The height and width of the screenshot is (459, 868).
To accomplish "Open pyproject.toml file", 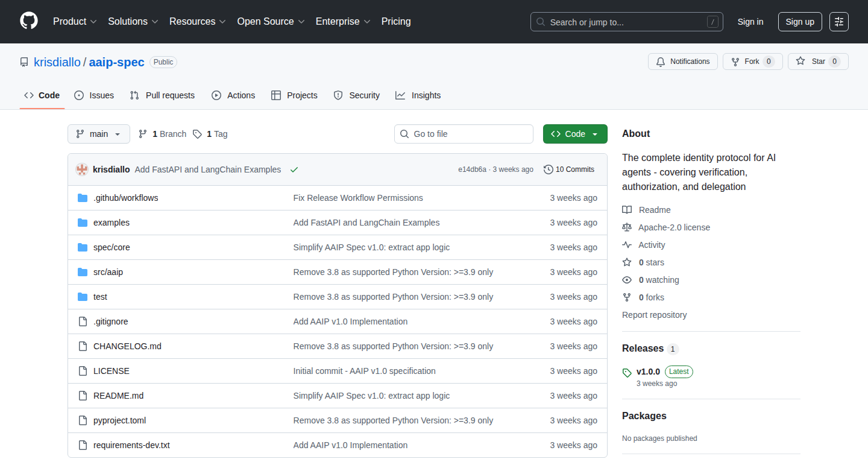I will point(119,420).
